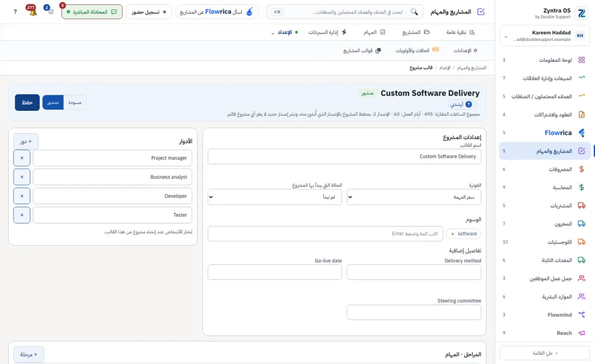
Task: Click the Steering committee input field
Action: [x=414, y=313]
